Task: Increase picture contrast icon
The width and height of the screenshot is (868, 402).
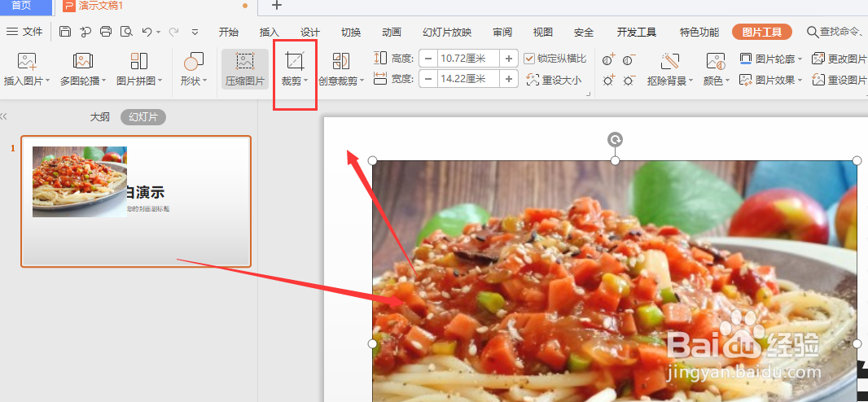Action: click(x=609, y=59)
